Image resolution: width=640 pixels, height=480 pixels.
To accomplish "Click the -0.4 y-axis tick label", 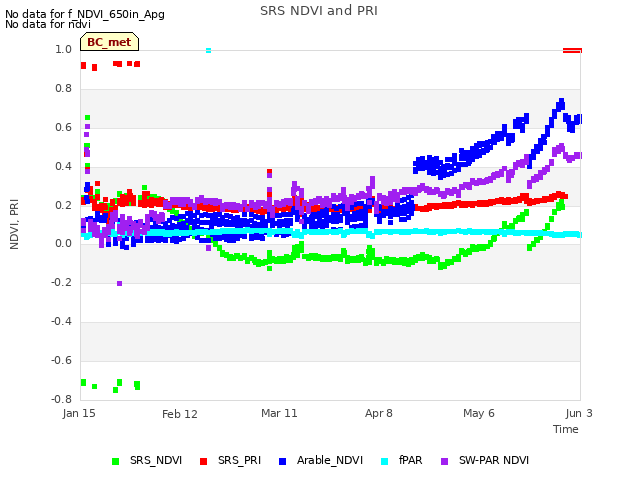I will click(61, 322).
